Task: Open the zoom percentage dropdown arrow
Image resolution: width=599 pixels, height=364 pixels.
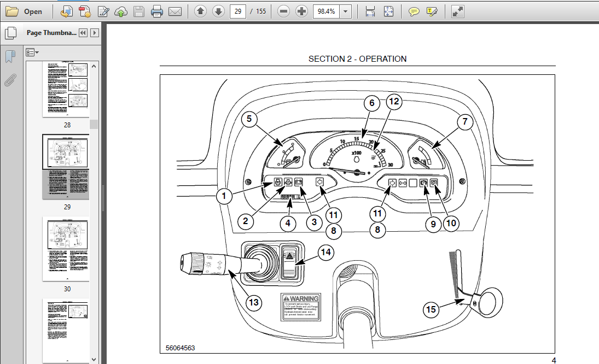Action: pos(345,11)
